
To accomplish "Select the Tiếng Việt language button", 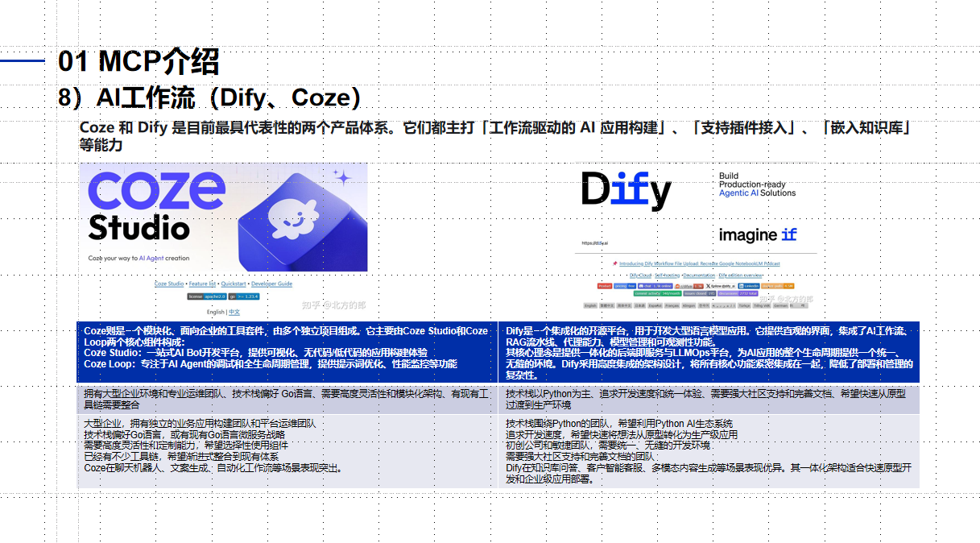I will click(x=762, y=305).
